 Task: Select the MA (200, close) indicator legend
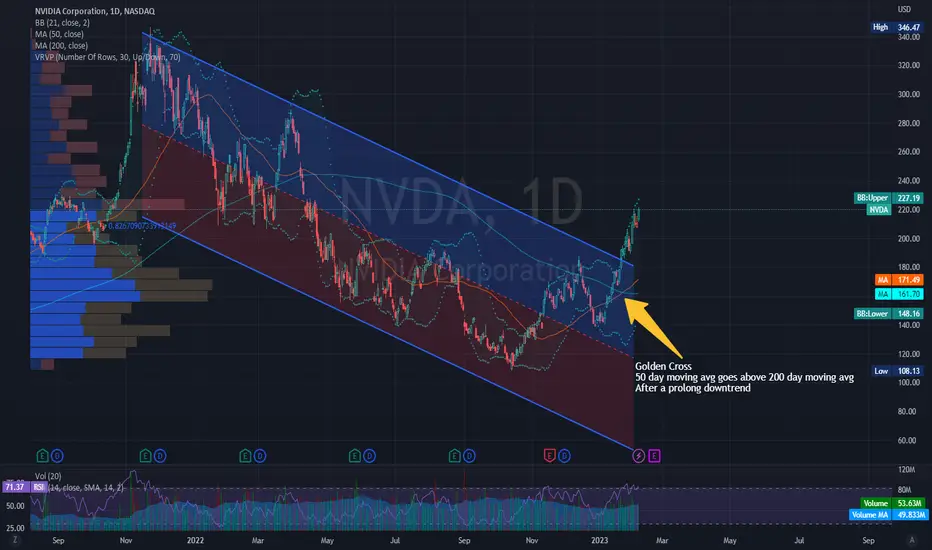[61, 45]
